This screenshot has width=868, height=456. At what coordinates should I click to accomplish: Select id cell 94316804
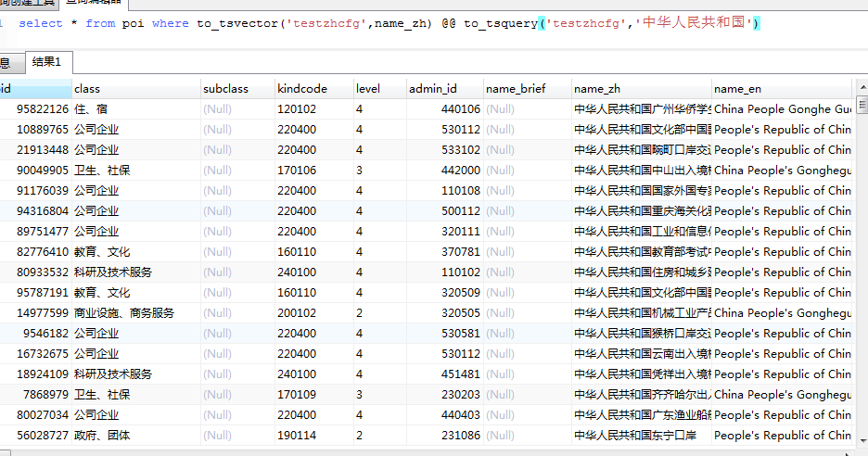pos(35,210)
